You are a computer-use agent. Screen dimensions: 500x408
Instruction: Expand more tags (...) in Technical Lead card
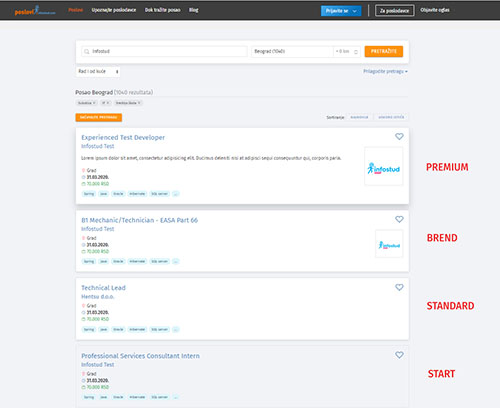coord(176,329)
